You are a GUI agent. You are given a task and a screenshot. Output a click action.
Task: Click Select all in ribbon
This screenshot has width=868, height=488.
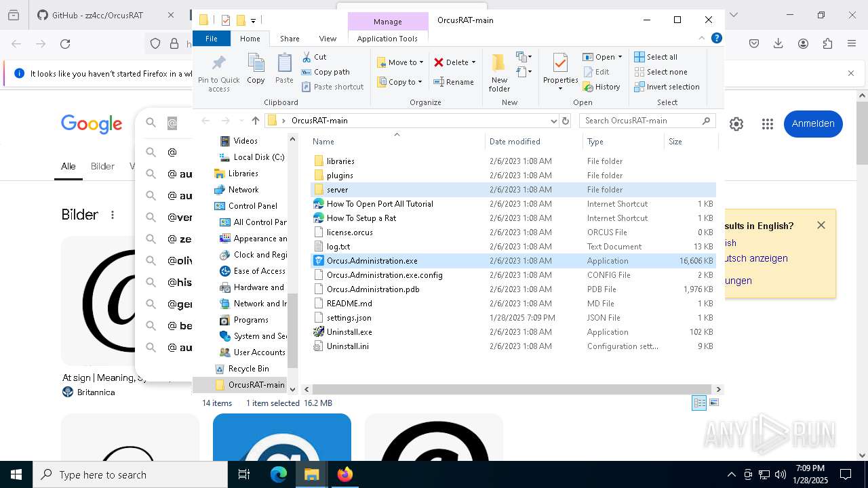click(x=656, y=57)
